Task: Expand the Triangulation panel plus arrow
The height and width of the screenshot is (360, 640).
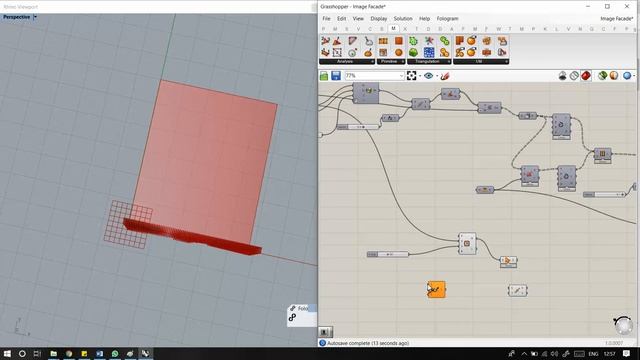Action: click(x=449, y=62)
